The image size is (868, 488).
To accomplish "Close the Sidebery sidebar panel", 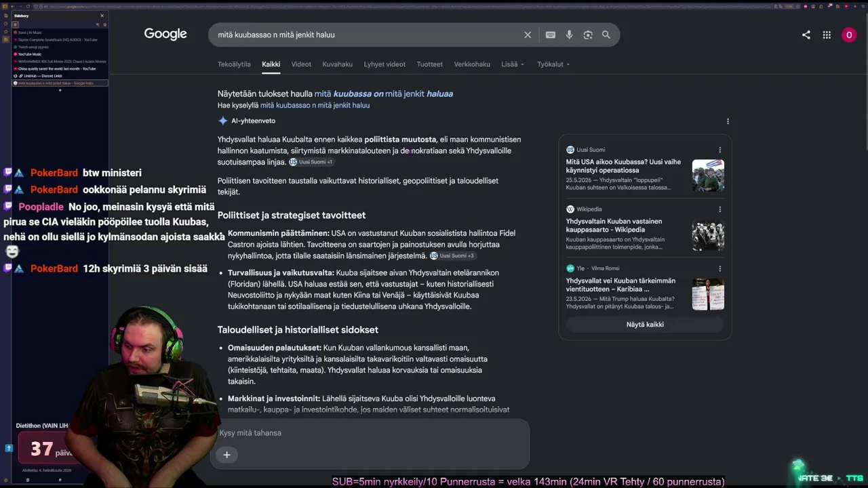I will pos(102,16).
